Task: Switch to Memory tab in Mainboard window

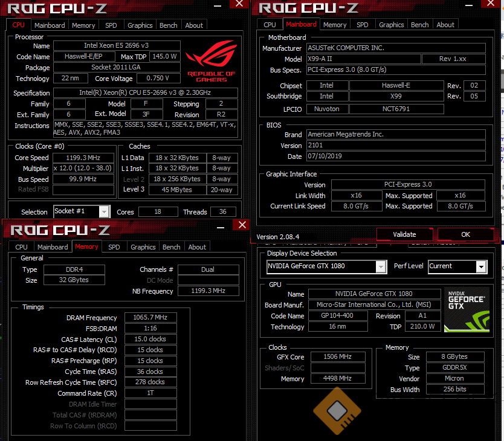Action: pyautogui.click(x=335, y=25)
